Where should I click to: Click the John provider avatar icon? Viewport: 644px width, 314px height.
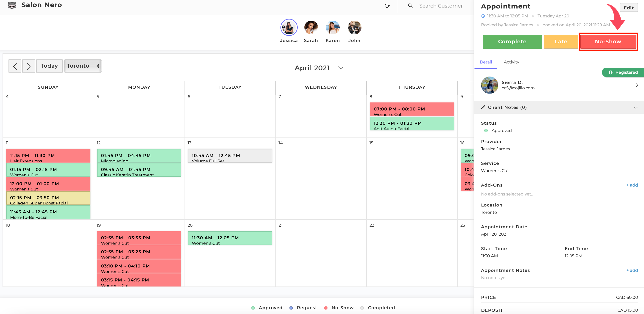point(354,28)
